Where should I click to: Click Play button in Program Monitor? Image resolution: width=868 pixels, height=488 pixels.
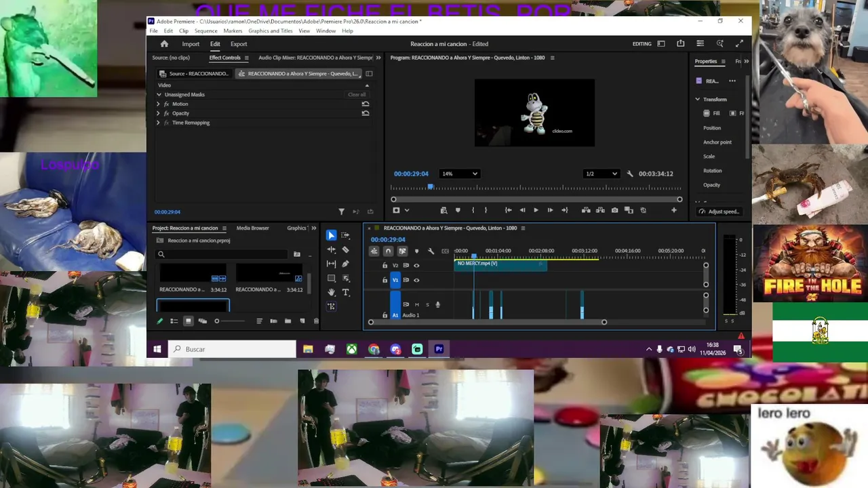coord(536,210)
